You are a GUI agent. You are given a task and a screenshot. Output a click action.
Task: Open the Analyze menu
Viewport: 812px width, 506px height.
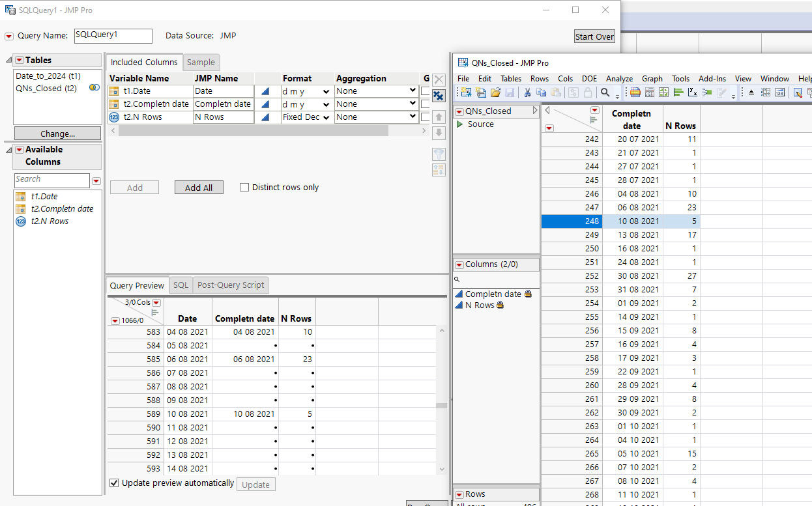[x=619, y=78]
